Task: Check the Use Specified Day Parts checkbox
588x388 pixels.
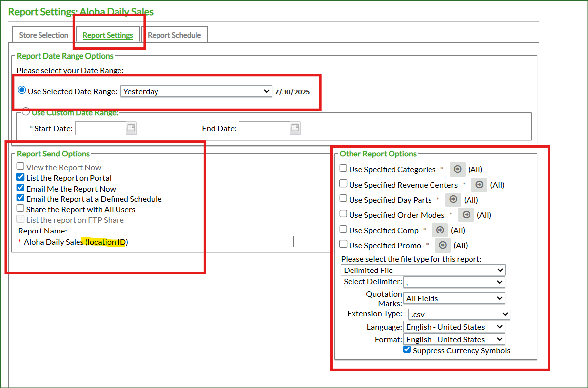Action: click(x=343, y=198)
